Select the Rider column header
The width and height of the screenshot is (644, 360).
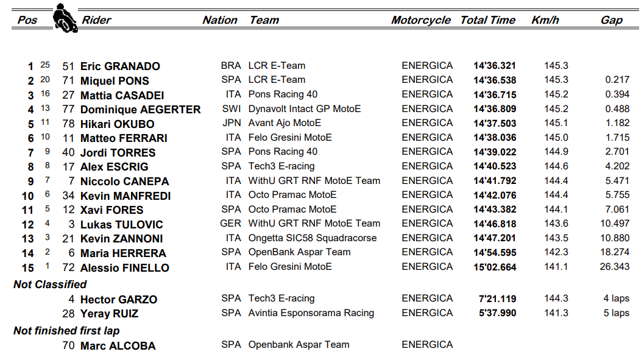pos(96,20)
